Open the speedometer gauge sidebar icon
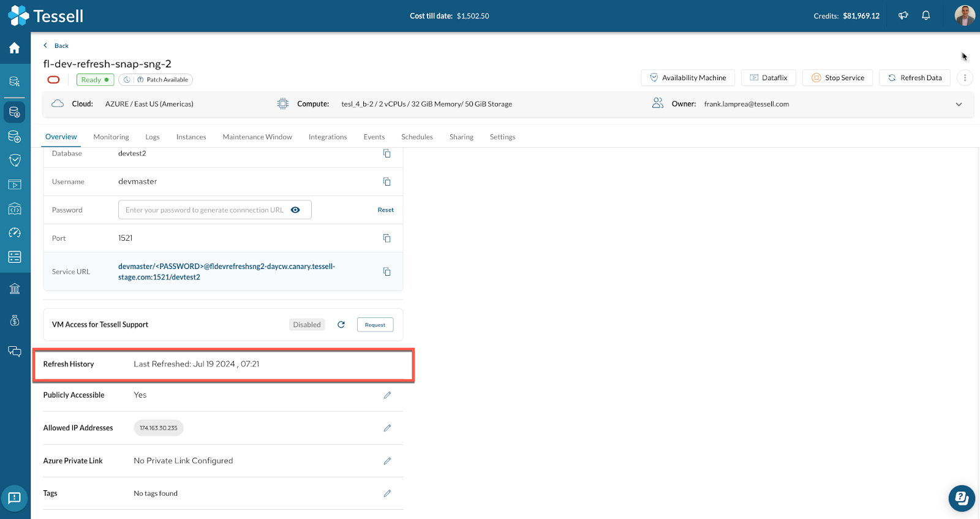Viewport: 980px width, 519px height. tap(15, 233)
